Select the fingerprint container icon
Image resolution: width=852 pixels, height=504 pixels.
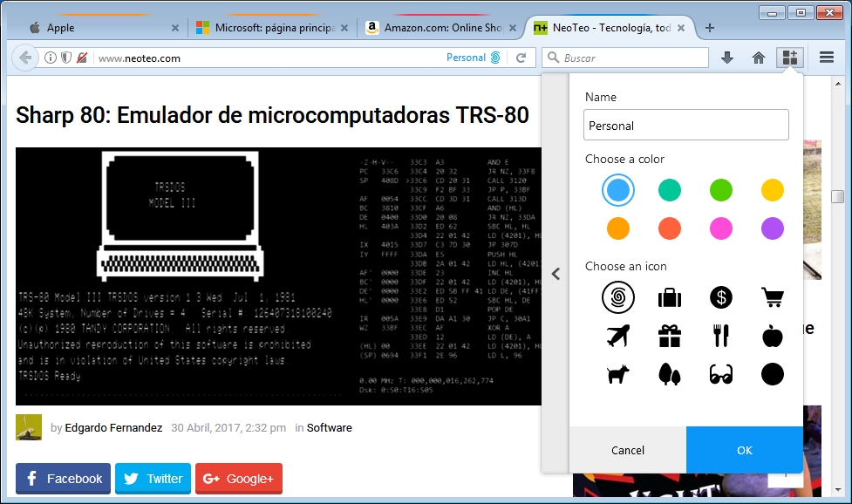tap(617, 297)
